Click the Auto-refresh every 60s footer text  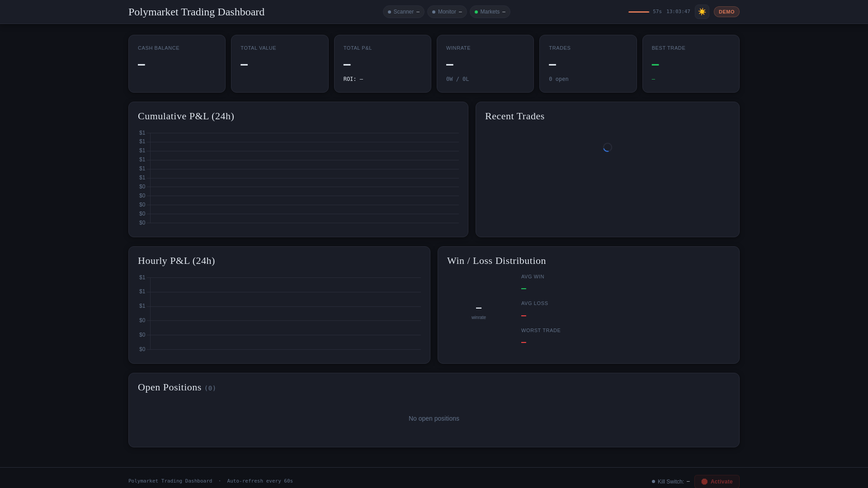coord(260,481)
